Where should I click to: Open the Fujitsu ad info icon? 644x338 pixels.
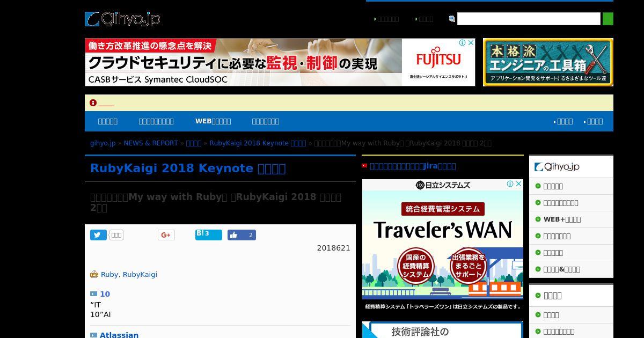point(462,43)
